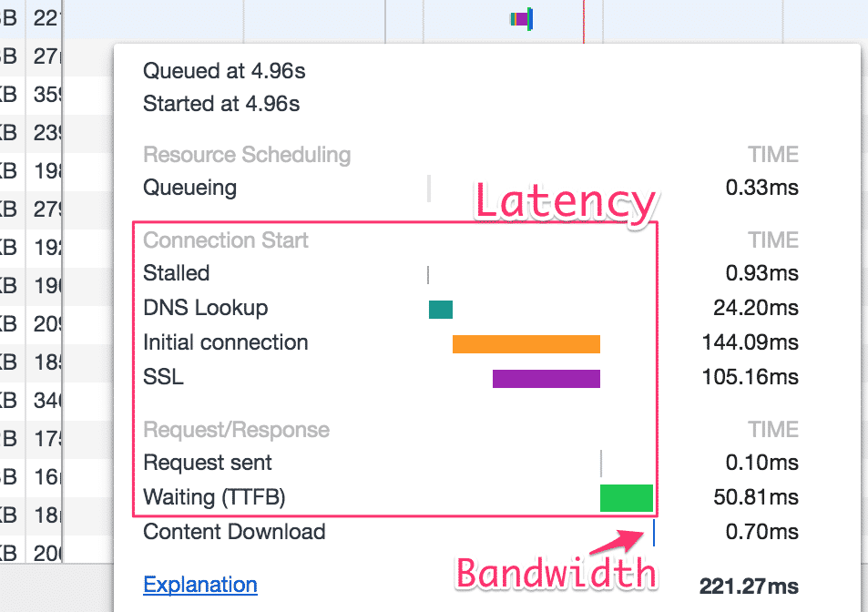
Task: Click the Connection Start section heading
Action: (x=226, y=240)
